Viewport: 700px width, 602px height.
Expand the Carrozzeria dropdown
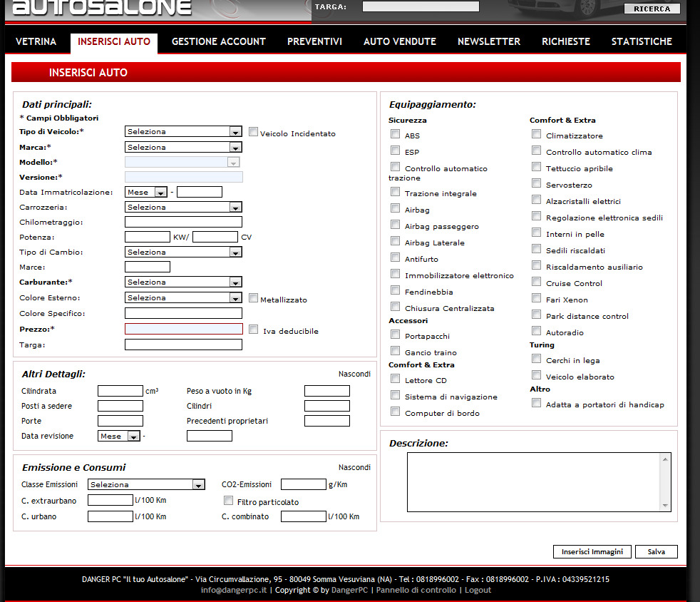(183, 208)
